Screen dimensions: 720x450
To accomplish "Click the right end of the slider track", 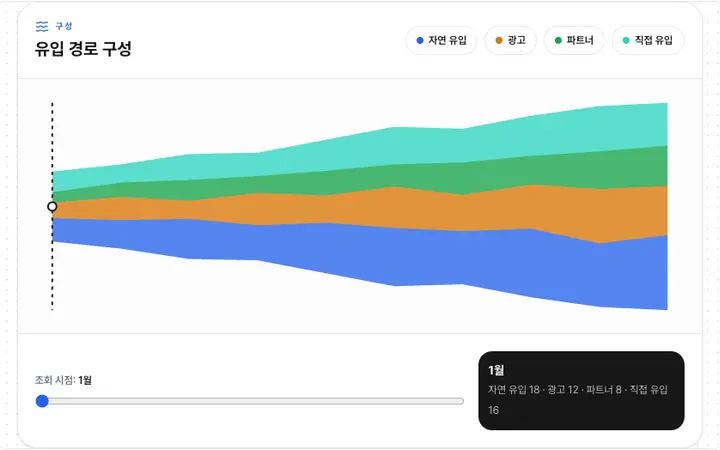I will click(461, 401).
